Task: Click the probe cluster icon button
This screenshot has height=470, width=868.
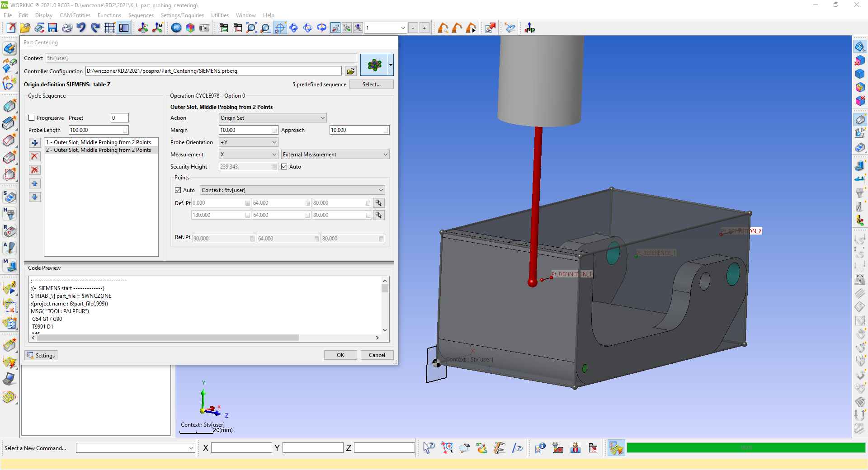Action: coord(374,65)
